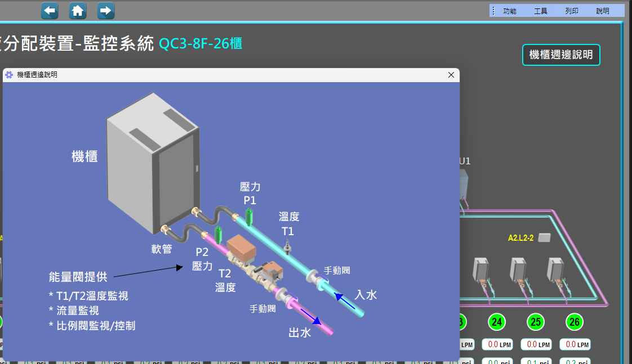Click the gear icon in popup title bar

pos(9,75)
